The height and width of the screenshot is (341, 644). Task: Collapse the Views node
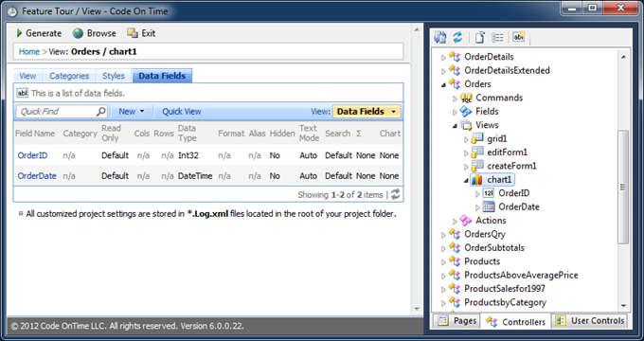coord(455,126)
